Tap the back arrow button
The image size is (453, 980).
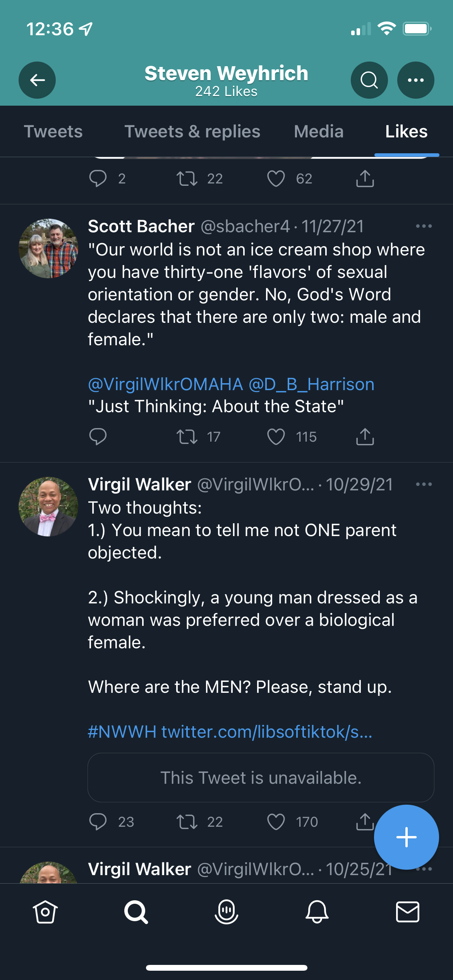point(37,80)
